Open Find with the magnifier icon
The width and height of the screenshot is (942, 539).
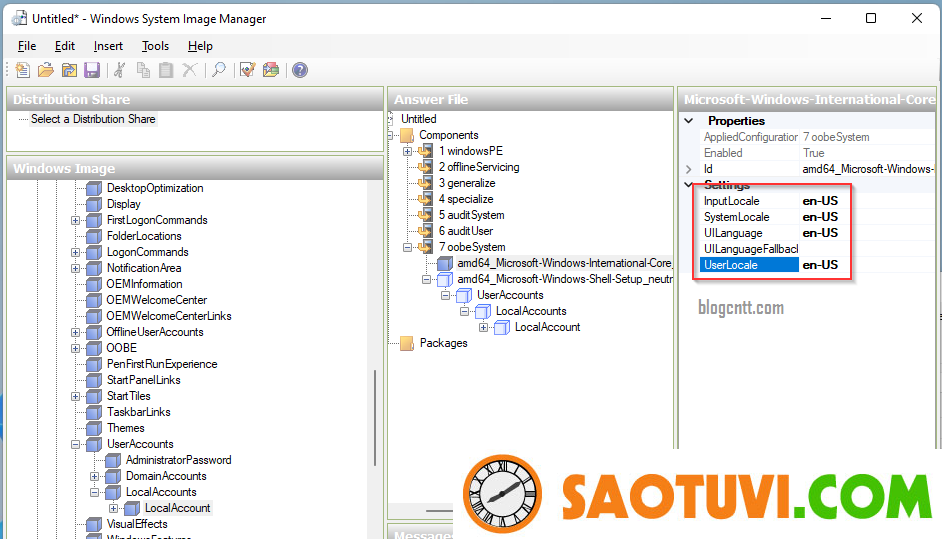219,70
